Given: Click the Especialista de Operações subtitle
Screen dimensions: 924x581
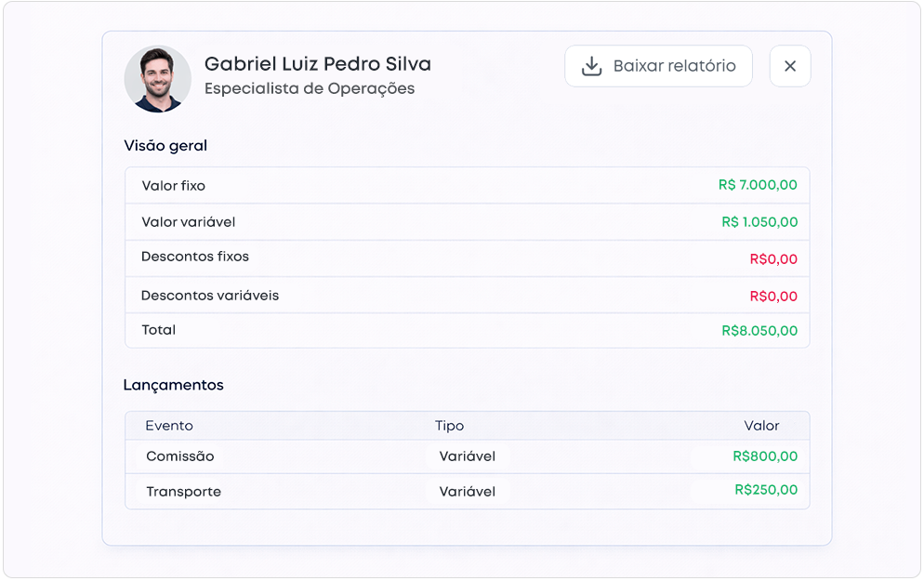Looking at the screenshot, I should click(310, 89).
